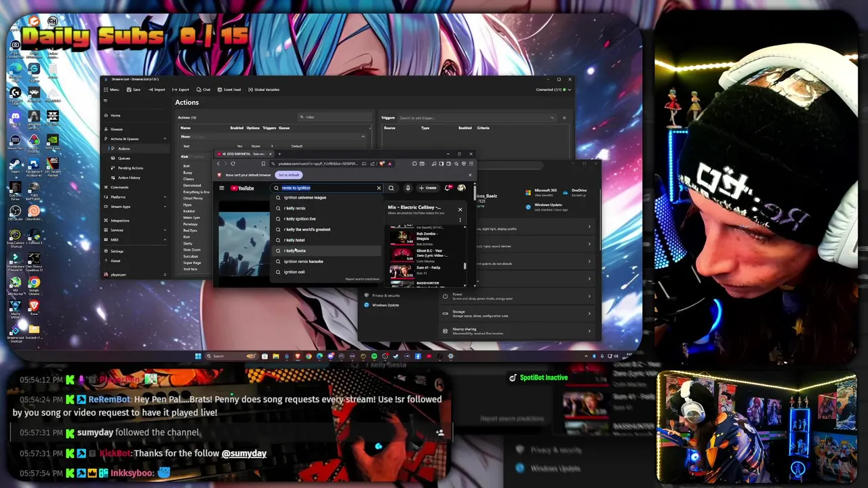Click the YouTube search magnifier button

391,188
